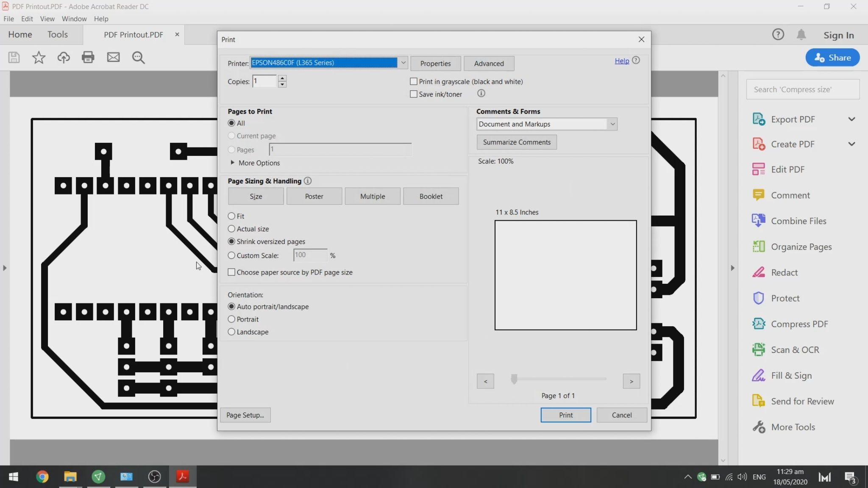This screenshot has height=488, width=868.
Task: Select the Portrait orientation radio button
Action: pos(231,319)
